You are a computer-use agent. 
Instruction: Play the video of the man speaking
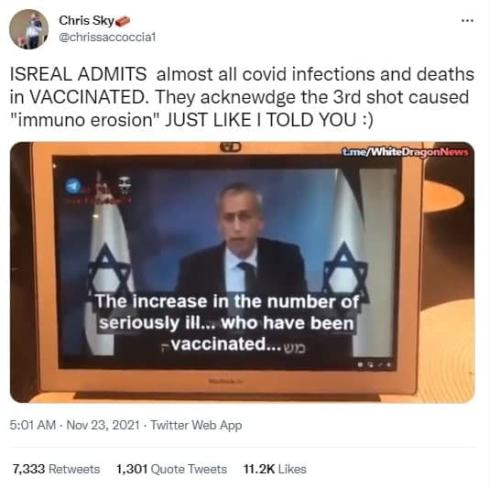[242, 272]
